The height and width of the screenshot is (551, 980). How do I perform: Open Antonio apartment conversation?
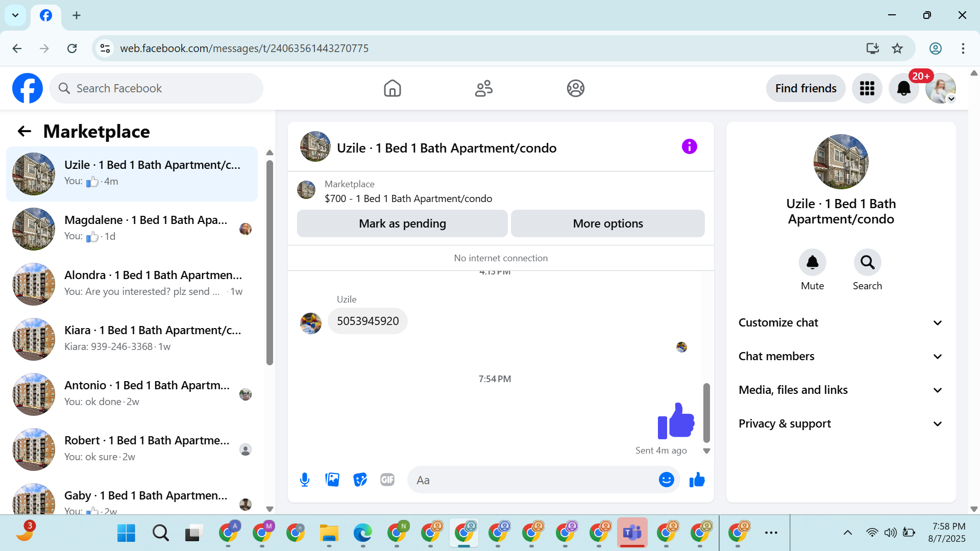click(132, 394)
